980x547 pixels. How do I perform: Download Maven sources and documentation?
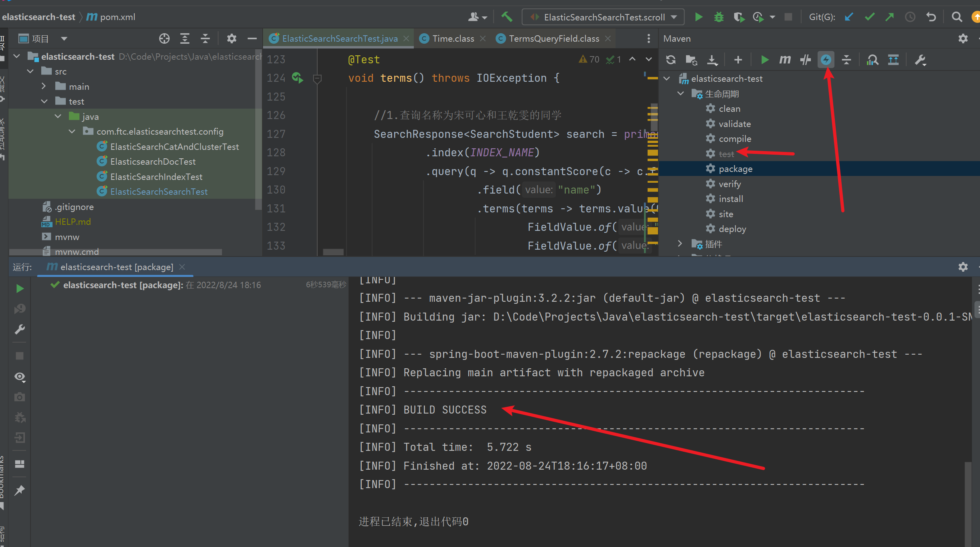point(712,60)
